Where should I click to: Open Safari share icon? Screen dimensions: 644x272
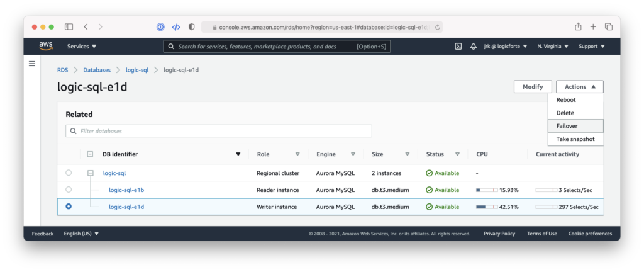pos(578,26)
